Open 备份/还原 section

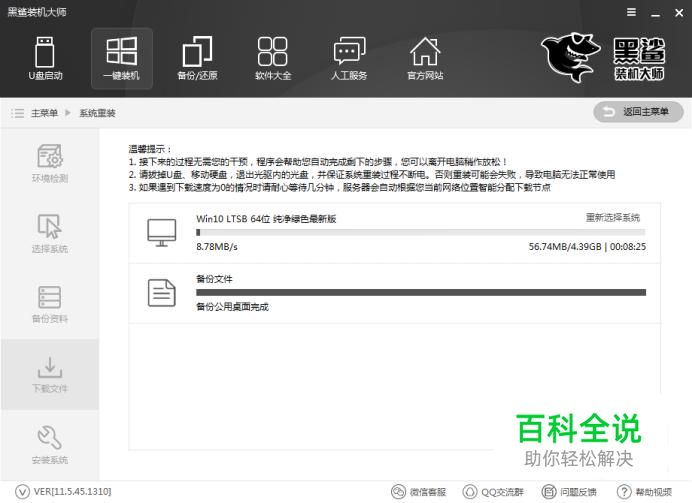197,59
